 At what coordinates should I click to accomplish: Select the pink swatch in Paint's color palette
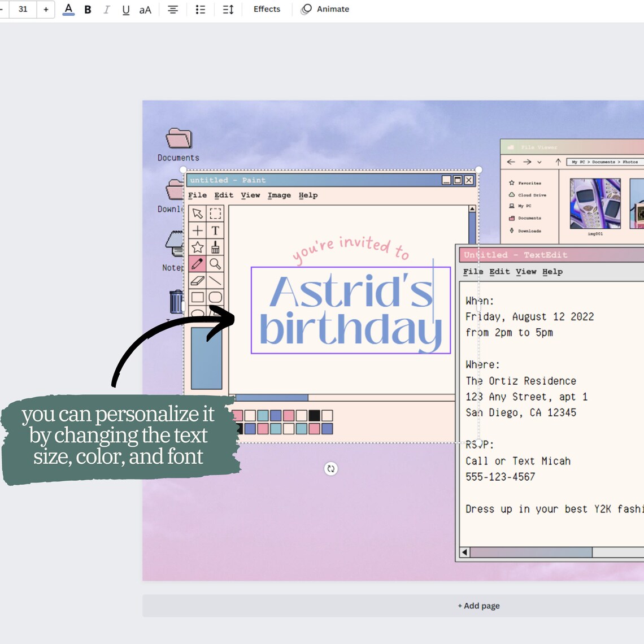(x=289, y=415)
